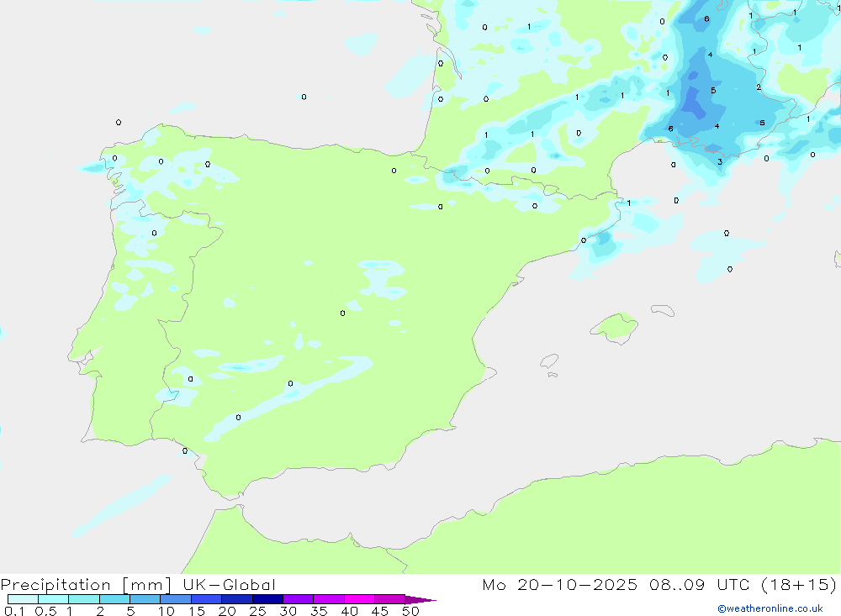
Task: Click the 25–30 mm navy legend swatch
Action: point(267,599)
